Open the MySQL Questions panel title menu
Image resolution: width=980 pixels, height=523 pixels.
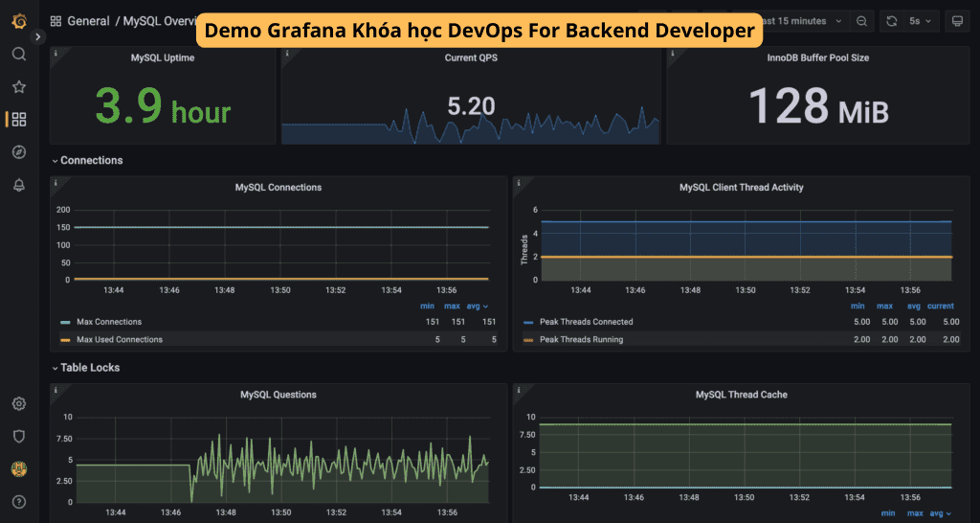coord(278,395)
